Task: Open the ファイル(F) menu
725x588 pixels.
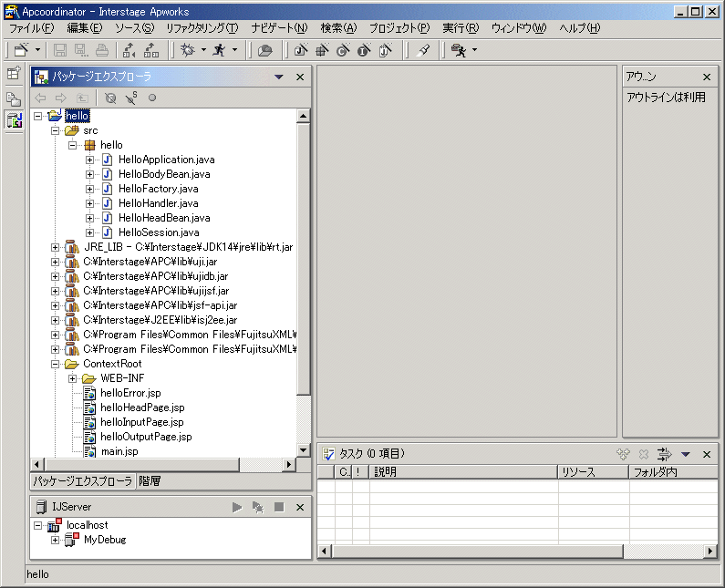Action: click(x=31, y=28)
